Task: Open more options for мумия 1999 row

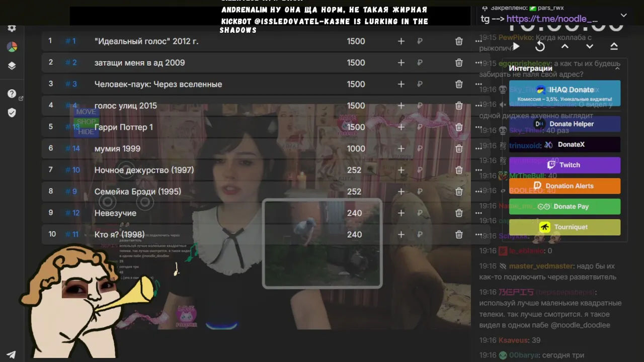Action: pyautogui.click(x=478, y=149)
